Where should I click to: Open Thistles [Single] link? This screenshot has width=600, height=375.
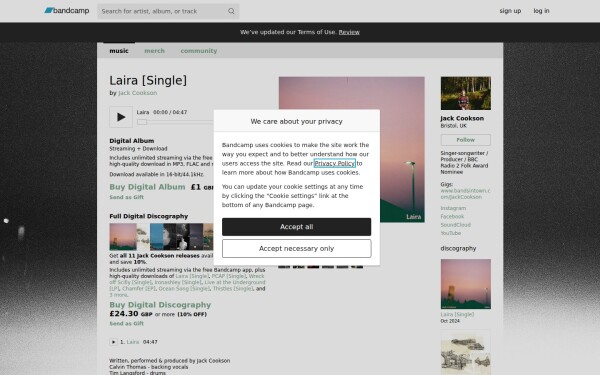[233, 289]
